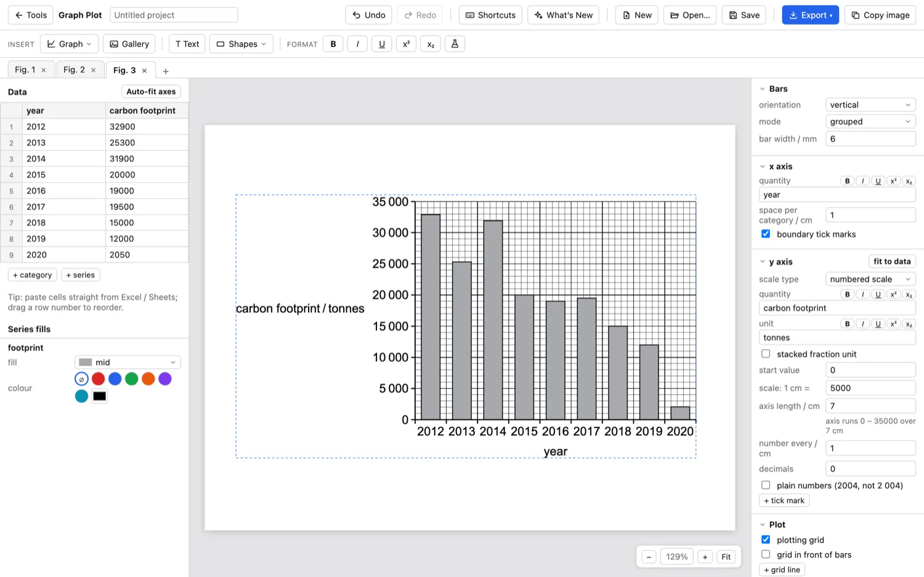Close the Fig. 3 tab

pyautogui.click(x=145, y=71)
